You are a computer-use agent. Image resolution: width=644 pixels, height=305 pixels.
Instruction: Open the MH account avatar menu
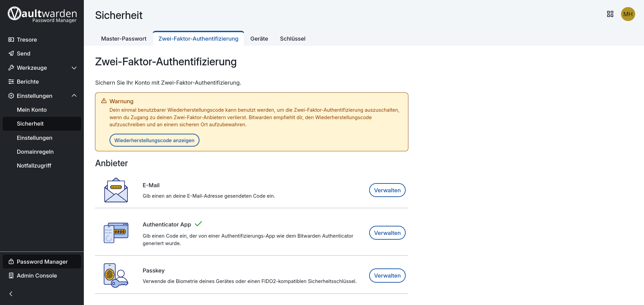pyautogui.click(x=628, y=14)
